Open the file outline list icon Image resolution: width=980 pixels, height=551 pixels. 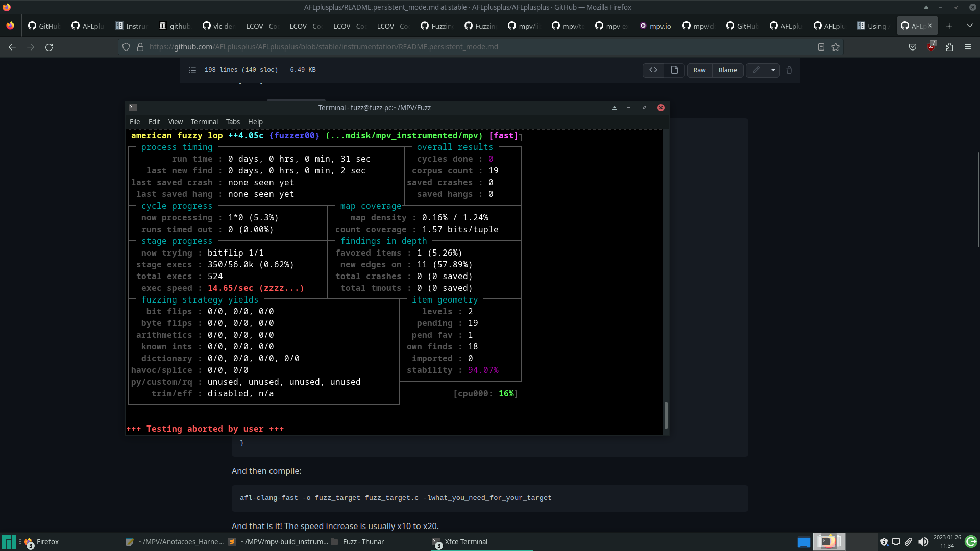tap(192, 70)
